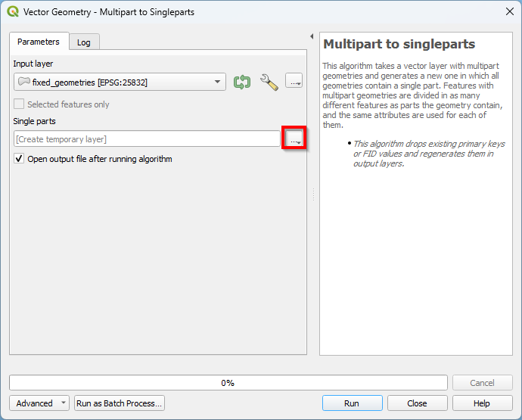Click Run as Batch Process button
522x420 pixels.
(x=120, y=403)
